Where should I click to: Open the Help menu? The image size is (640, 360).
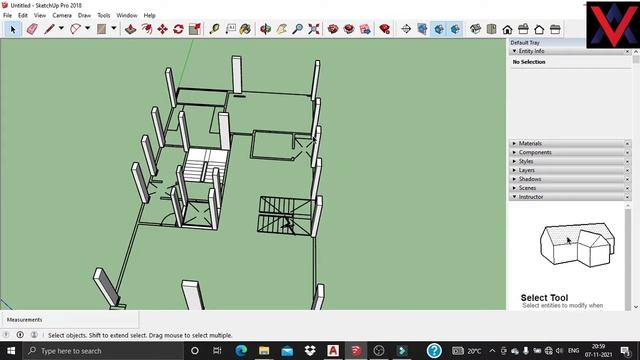pyautogui.click(x=149, y=15)
